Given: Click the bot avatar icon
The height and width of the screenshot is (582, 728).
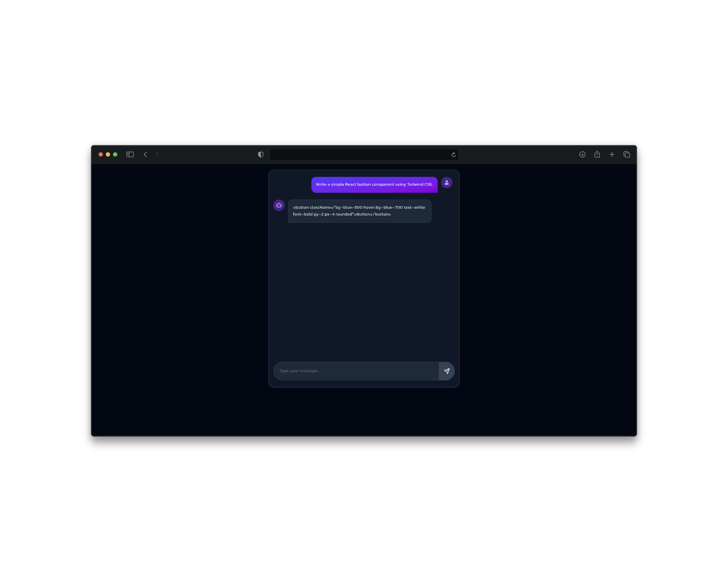Looking at the screenshot, I should [279, 205].
